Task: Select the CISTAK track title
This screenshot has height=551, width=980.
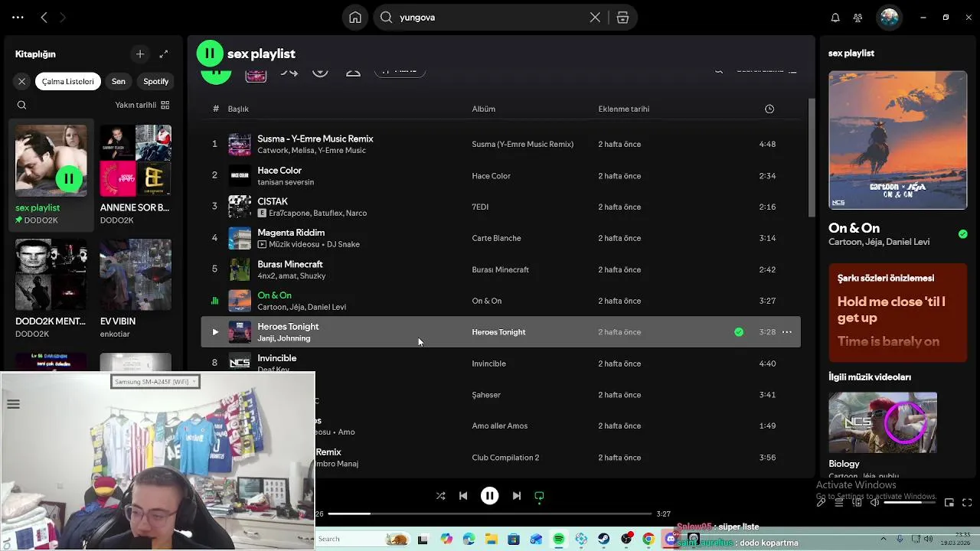Action: point(273,201)
